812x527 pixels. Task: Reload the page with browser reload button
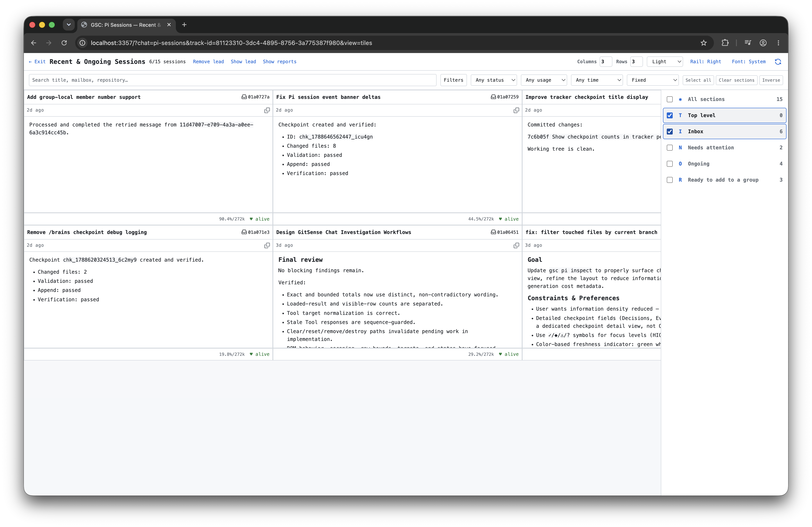[64, 43]
